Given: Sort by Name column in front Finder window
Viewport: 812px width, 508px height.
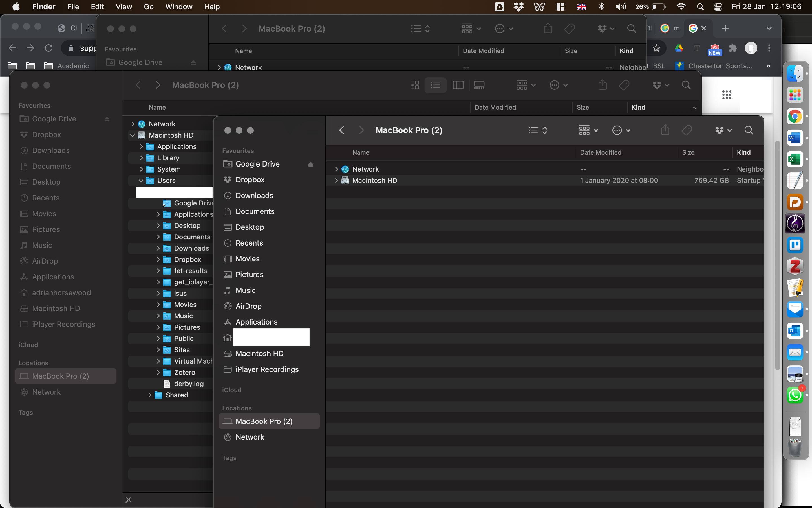Looking at the screenshot, I should pyautogui.click(x=361, y=152).
